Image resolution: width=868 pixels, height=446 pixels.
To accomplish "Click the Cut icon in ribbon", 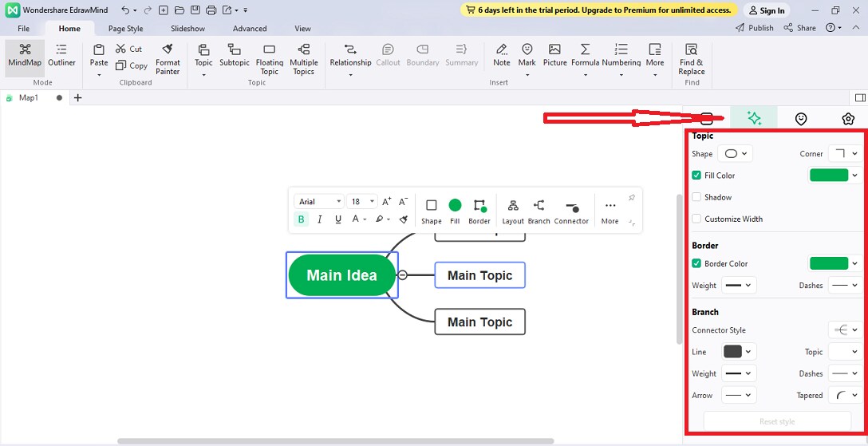I will point(120,49).
